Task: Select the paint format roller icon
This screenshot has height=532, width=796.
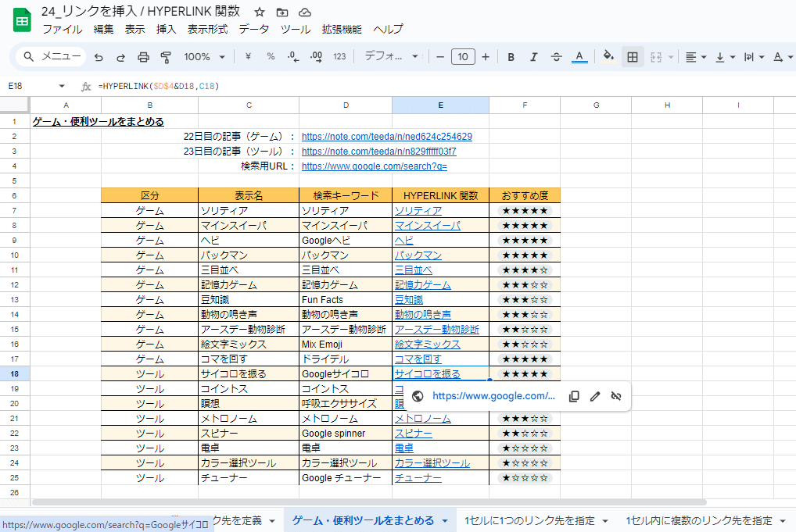Action: (x=166, y=57)
